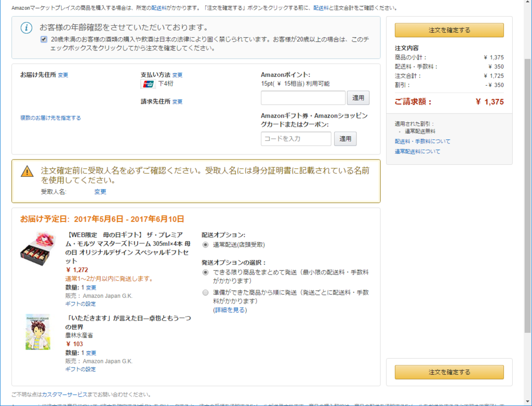Change the お届け先住所 delivery address
The height and width of the screenshot is (406, 532).
(63, 75)
